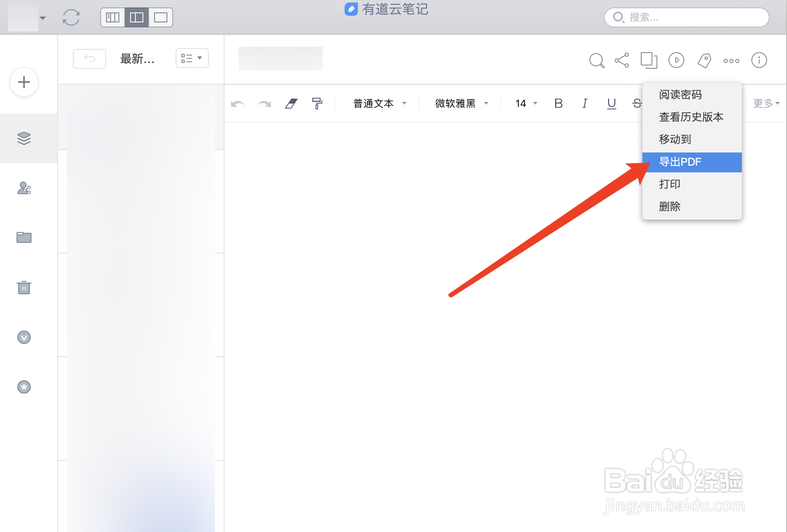Switch to two-column layout view

(x=137, y=17)
